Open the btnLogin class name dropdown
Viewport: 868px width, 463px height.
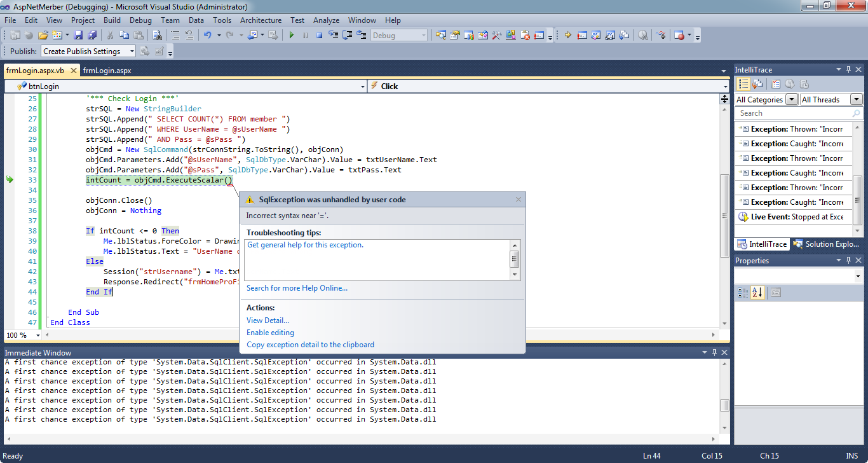coord(363,86)
